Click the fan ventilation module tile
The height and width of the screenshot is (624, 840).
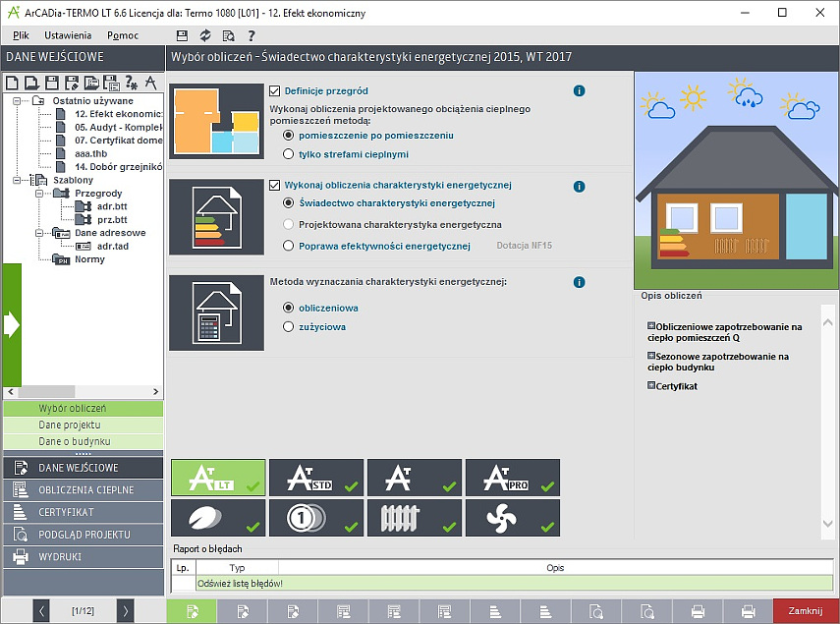coord(513,518)
